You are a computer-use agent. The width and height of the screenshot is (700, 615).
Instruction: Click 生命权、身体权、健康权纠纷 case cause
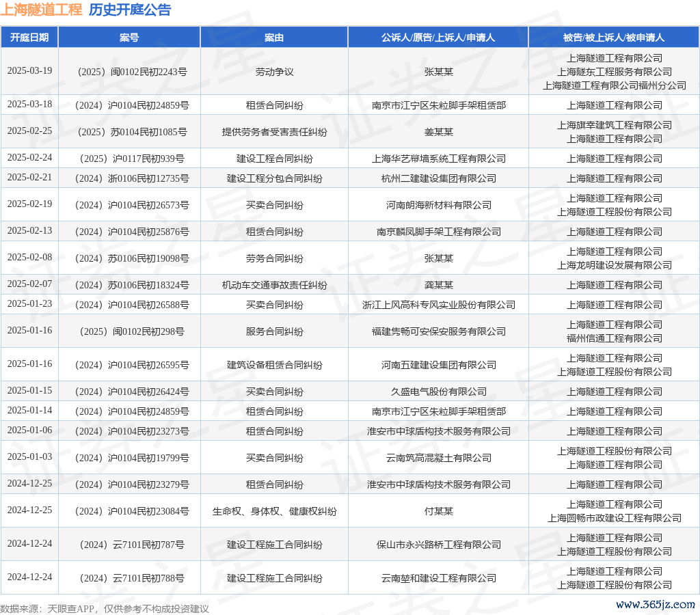click(x=274, y=511)
